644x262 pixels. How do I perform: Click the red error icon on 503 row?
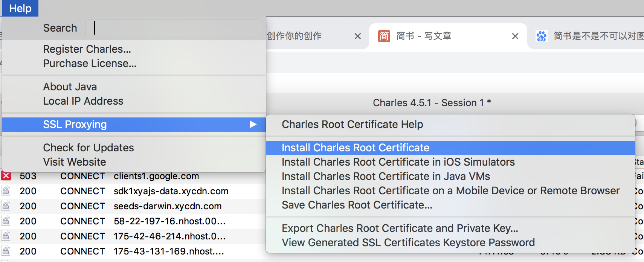(6, 176)
